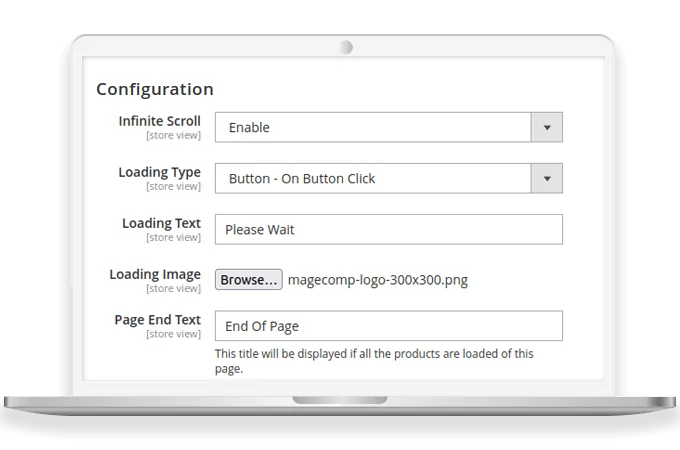Click the magecomp-logo-300x300.png file name
This screenshot has height=450, width=680.
point(377,280)
